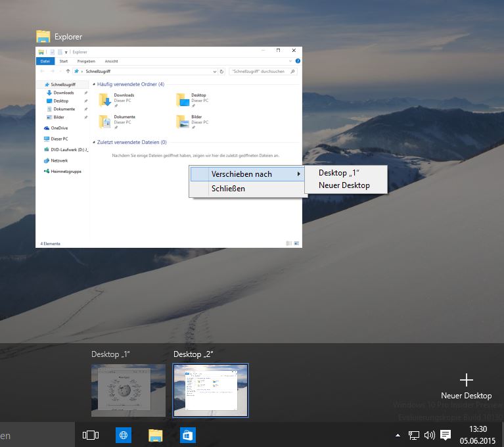Image resolution: width=504 pixels, height=447 pixels.
Task: Select OneDrive in navigation pane
Action: point(59,128)
